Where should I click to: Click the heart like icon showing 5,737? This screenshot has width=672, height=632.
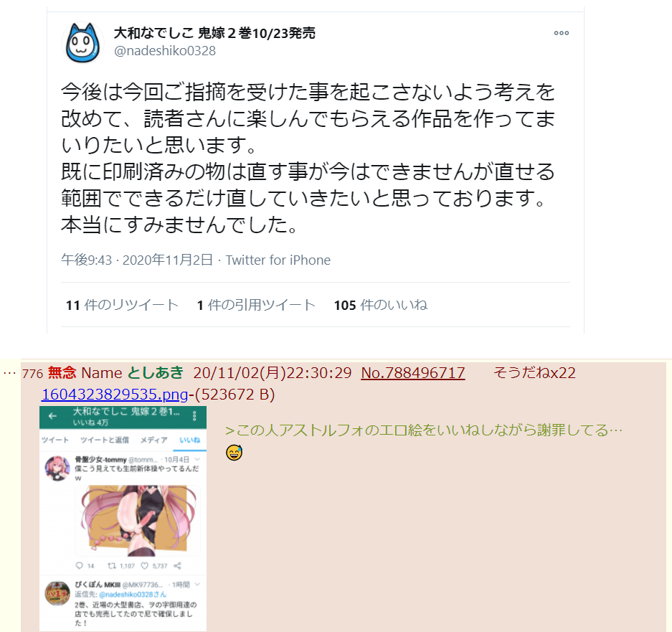(x=145, y=566)
